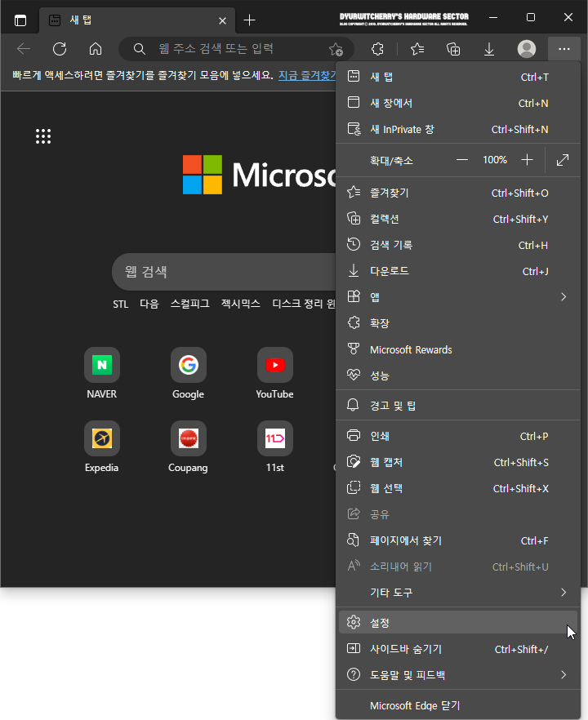Click in the address bar search field
Screen dimensions: 588x720
click(236, 49)
